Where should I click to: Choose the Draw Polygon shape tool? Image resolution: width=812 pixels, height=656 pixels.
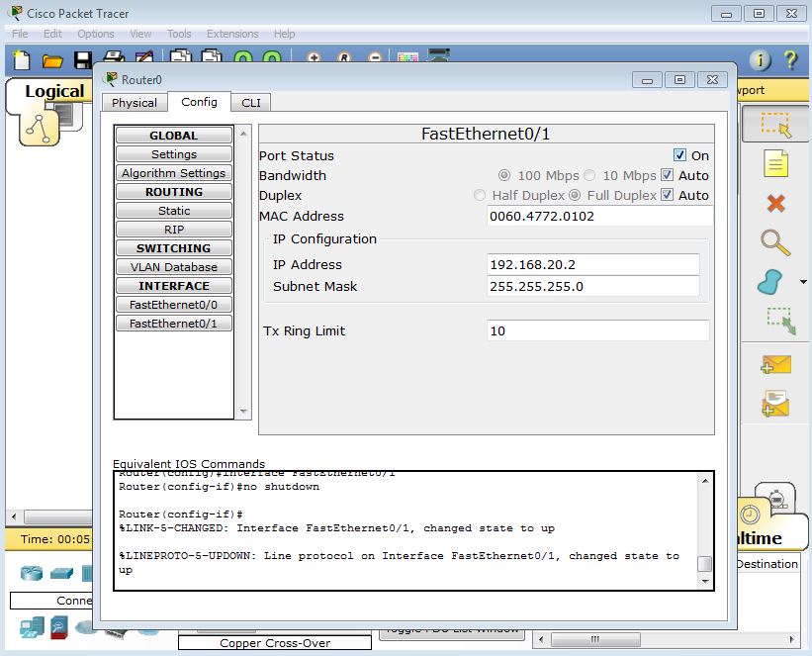point(770,282)
